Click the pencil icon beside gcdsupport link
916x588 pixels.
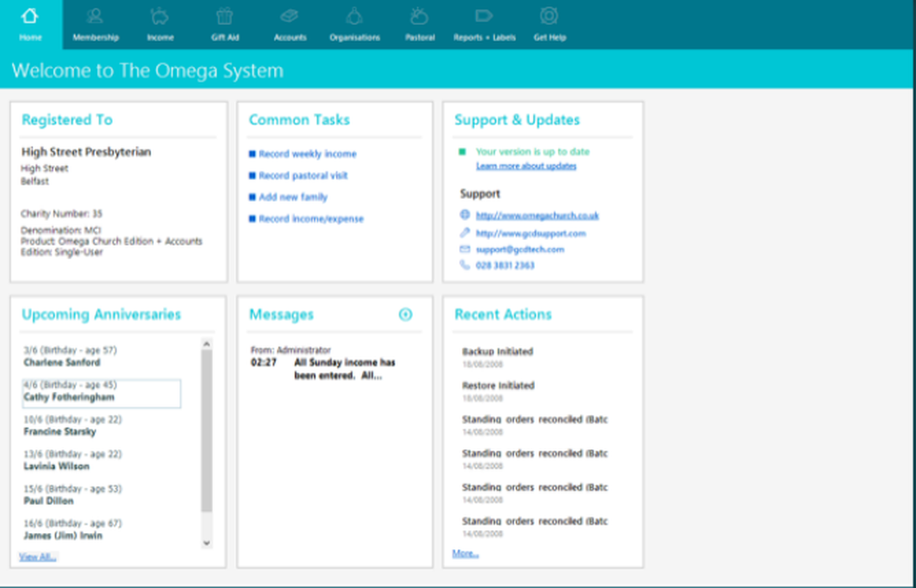pos(464,233)
